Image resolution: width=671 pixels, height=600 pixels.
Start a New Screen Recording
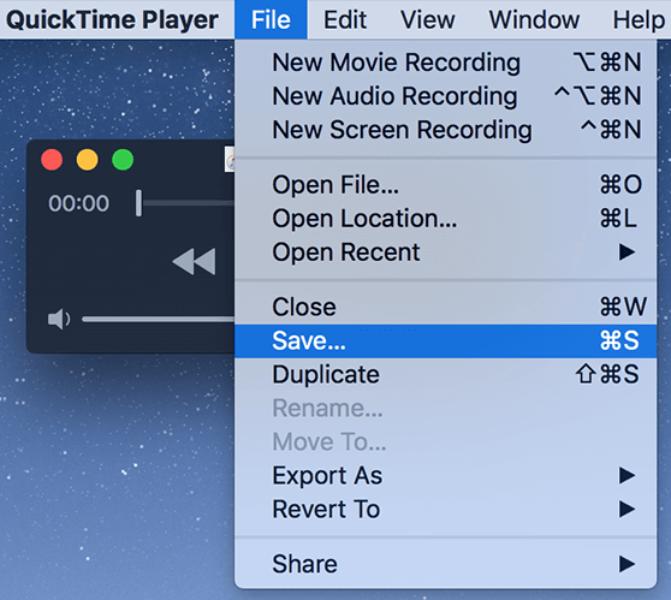coord(445,130)
